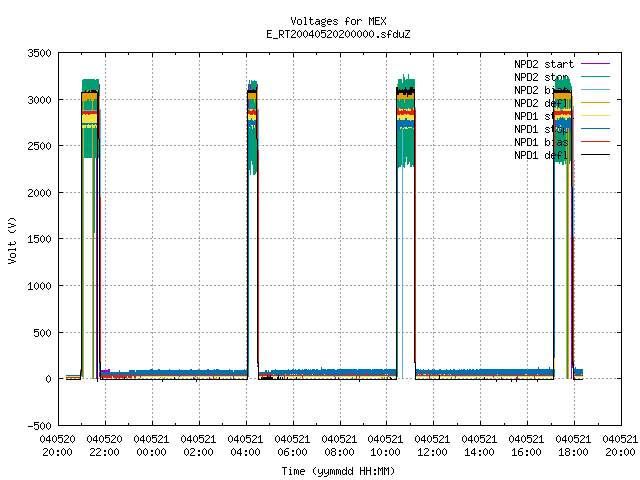The width and height of the screenshot is (640, 480).
Task: Click the '040521 18:00' x-axis tick label
Action: tap(573, 446)
